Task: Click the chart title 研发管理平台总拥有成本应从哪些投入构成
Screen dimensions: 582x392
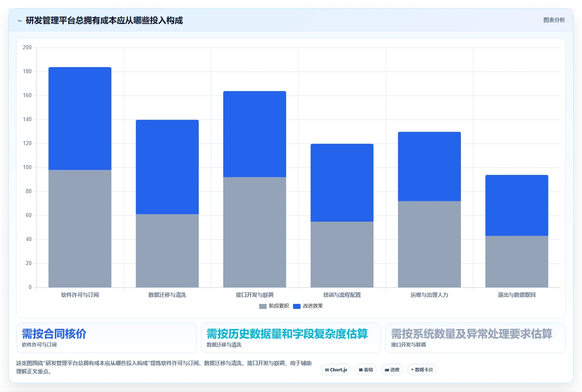Action: click(104, 20)
